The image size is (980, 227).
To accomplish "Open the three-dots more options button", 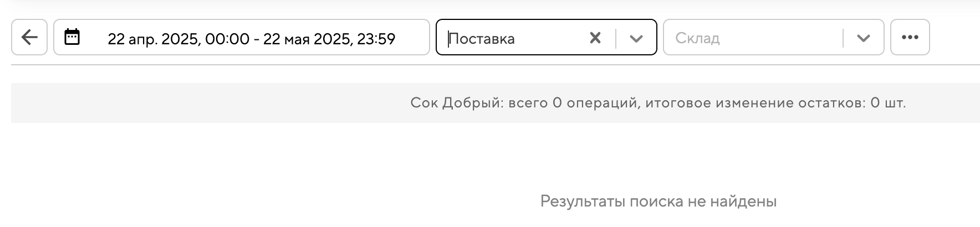I will (910, 38).
